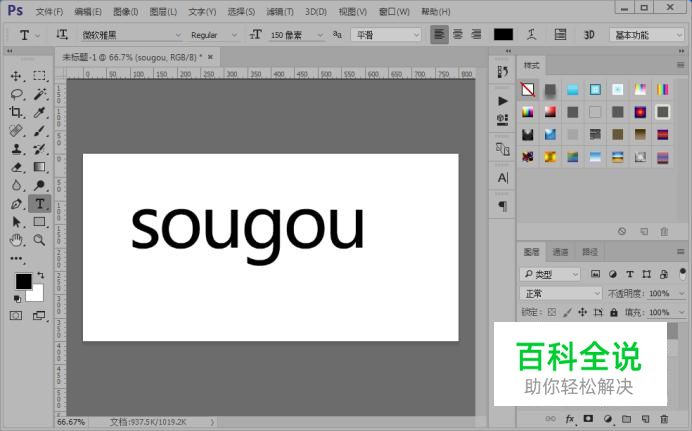
Task: Filter layers by pixel layers
Action: click(595, 274)
